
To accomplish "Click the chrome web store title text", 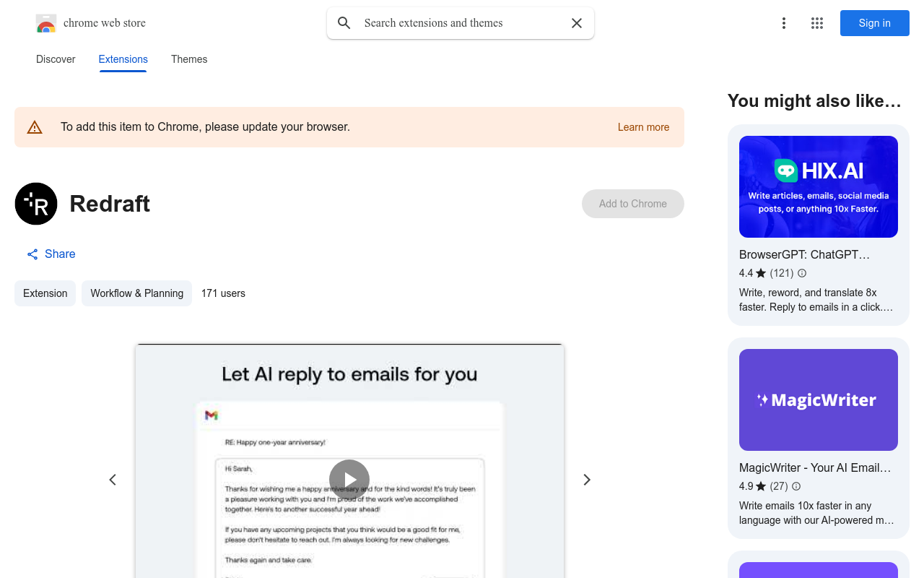I will point(105,23).
